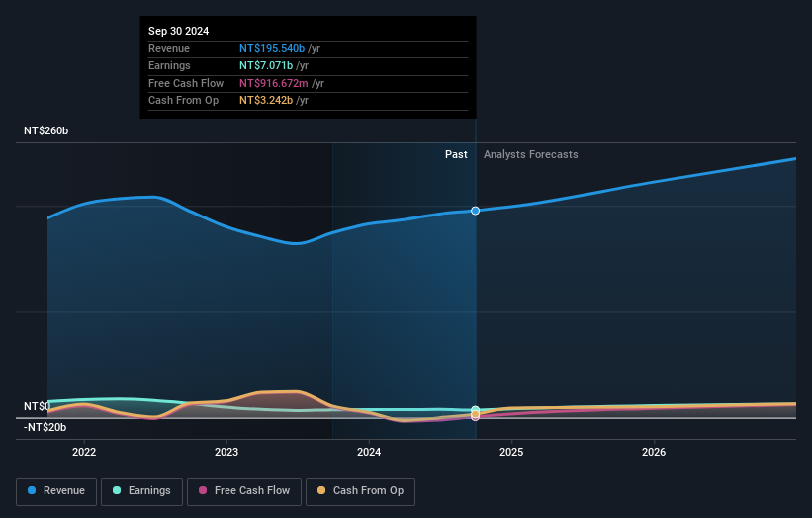
Task: Click the NT$195.540b revenue value
Action: 272,48
